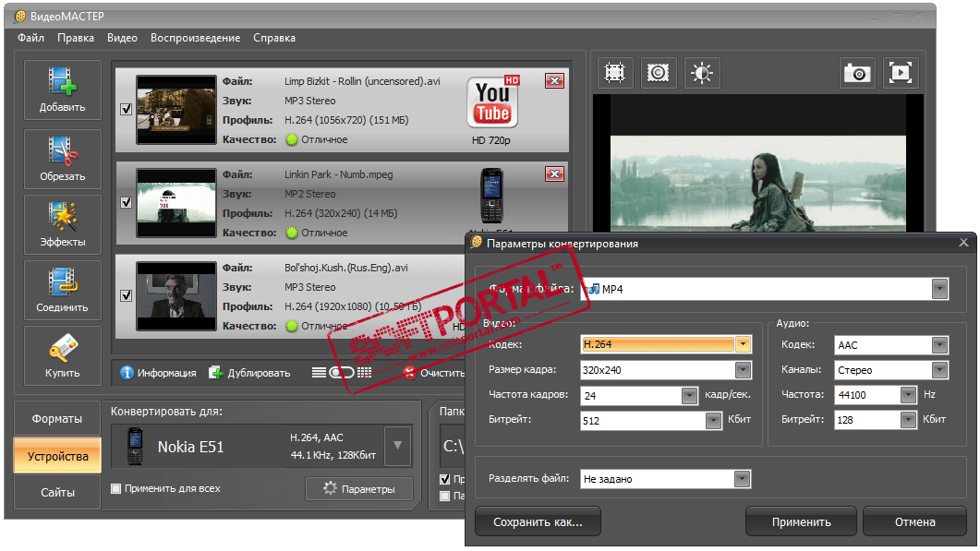Take a snapshot with the camera icon
The width and height of the screenshot is (980, 551).
pyautogui.click(x=857, y=73)
